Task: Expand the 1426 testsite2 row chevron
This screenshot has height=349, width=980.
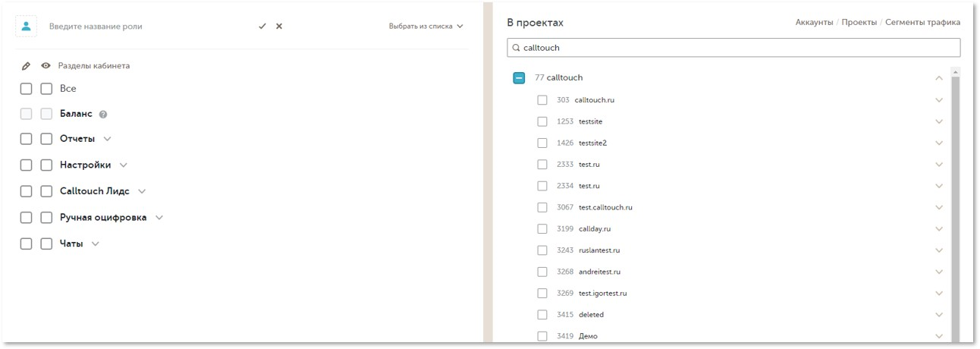Action: pos(939,143)
